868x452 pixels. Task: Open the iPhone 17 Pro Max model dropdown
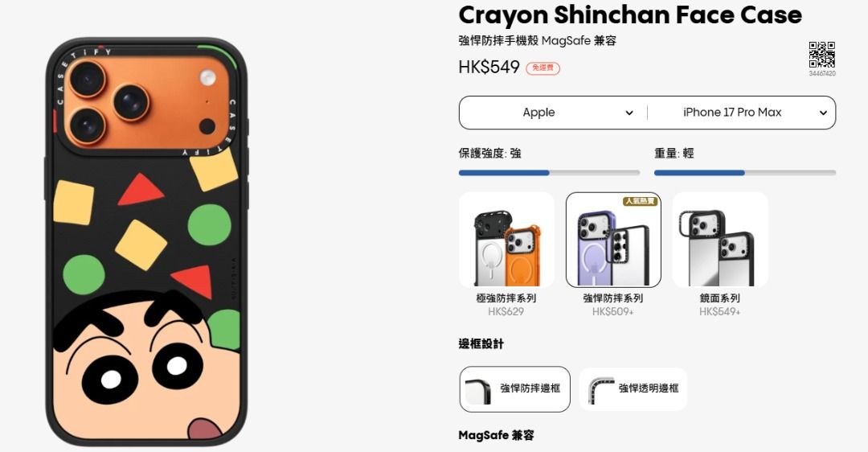point(741,113)
